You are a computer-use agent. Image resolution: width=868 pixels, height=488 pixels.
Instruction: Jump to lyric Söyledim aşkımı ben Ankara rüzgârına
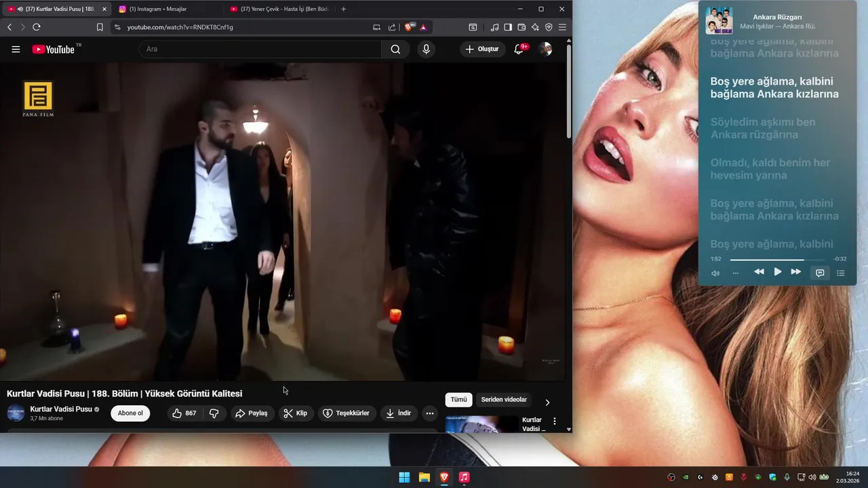pos(763,128)
